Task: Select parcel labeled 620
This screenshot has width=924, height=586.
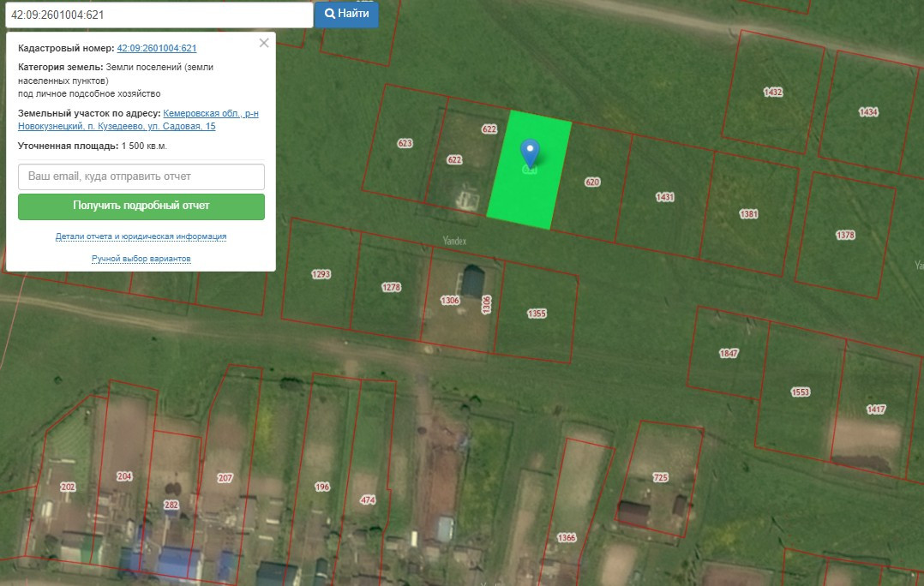Action: [x=591, y=182]
